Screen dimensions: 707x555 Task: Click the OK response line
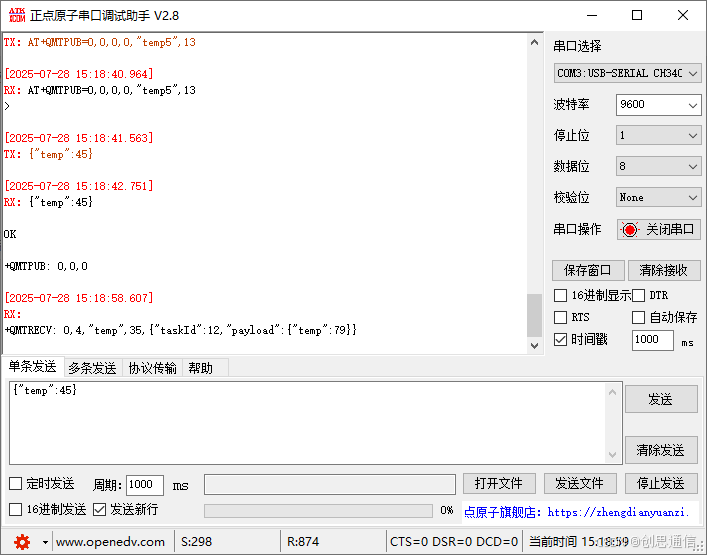(x=10, y=234)
